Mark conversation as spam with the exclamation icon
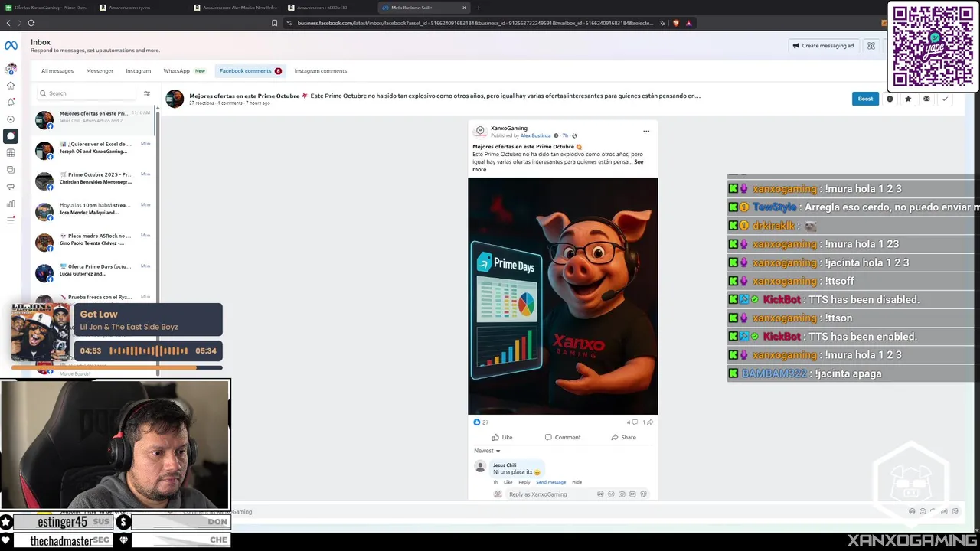980x551 pixels. pos(890,99)
